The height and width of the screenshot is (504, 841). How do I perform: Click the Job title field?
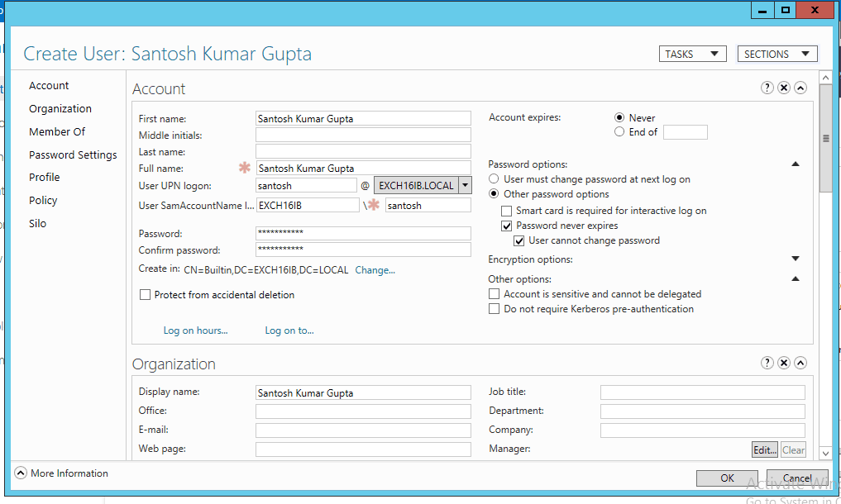tap(703, 392)
